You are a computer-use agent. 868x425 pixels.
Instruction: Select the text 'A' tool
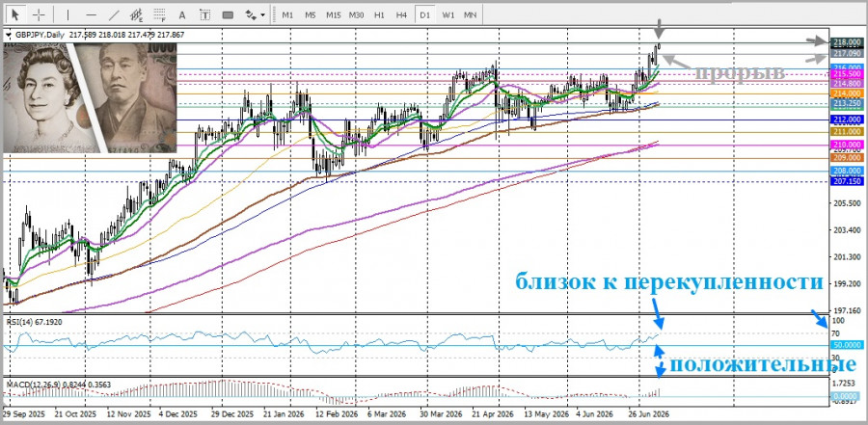coord(182,15)
